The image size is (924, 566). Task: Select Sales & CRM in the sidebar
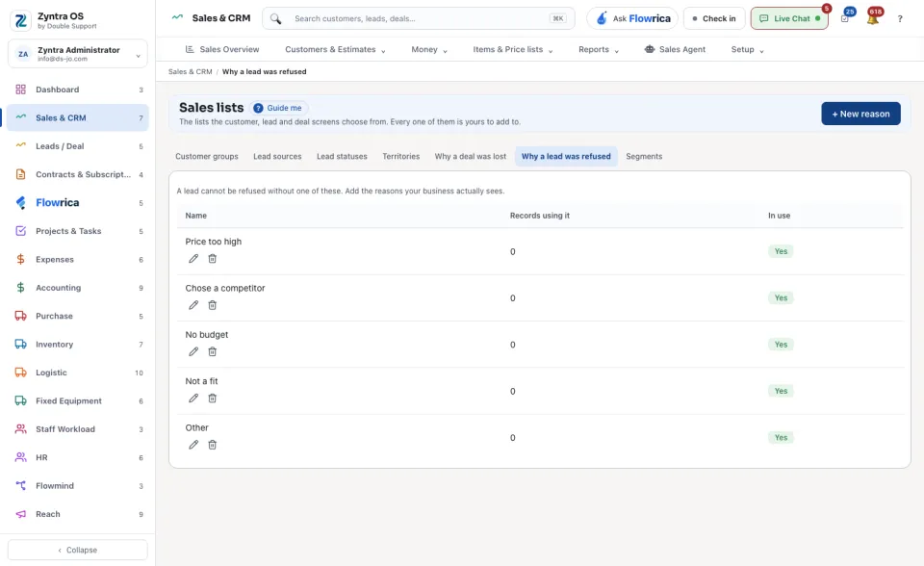pyautogui.click(x=78, y=117)
